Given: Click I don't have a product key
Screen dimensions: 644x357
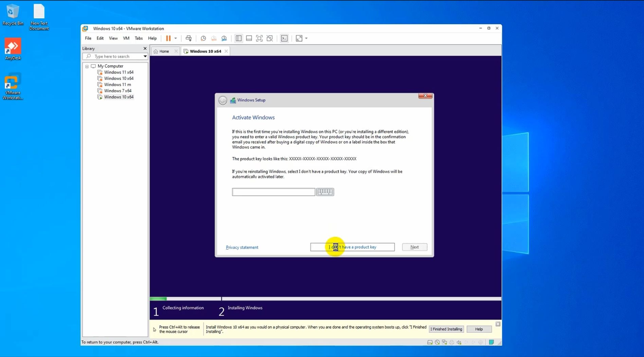Looking at the screenshot, I should 352,247.
